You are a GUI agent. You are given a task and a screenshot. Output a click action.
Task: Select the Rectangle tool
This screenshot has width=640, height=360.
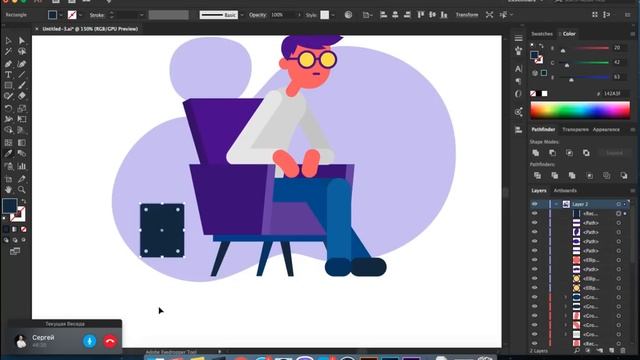pyautogui.click(x=8, y=86)
